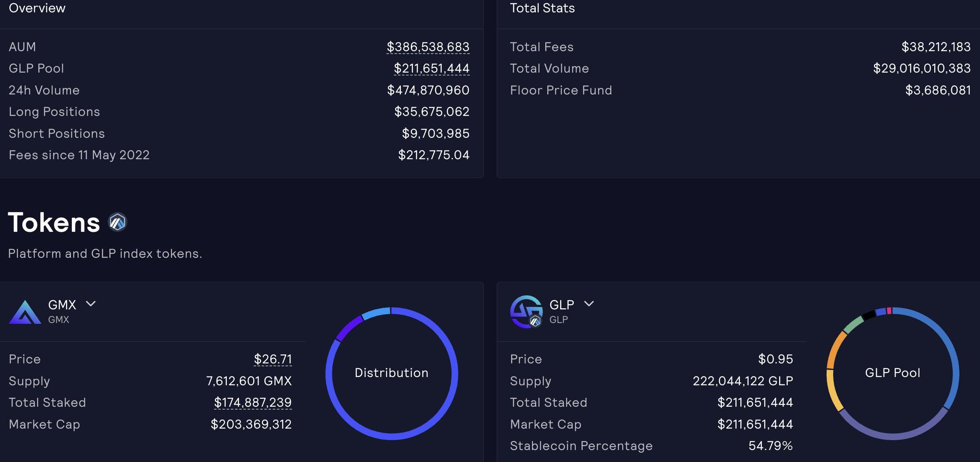Viewport: 980px width, 462px height.
Task: Click the pink segment of GLP Pool chart
Action: click(889, 311)
